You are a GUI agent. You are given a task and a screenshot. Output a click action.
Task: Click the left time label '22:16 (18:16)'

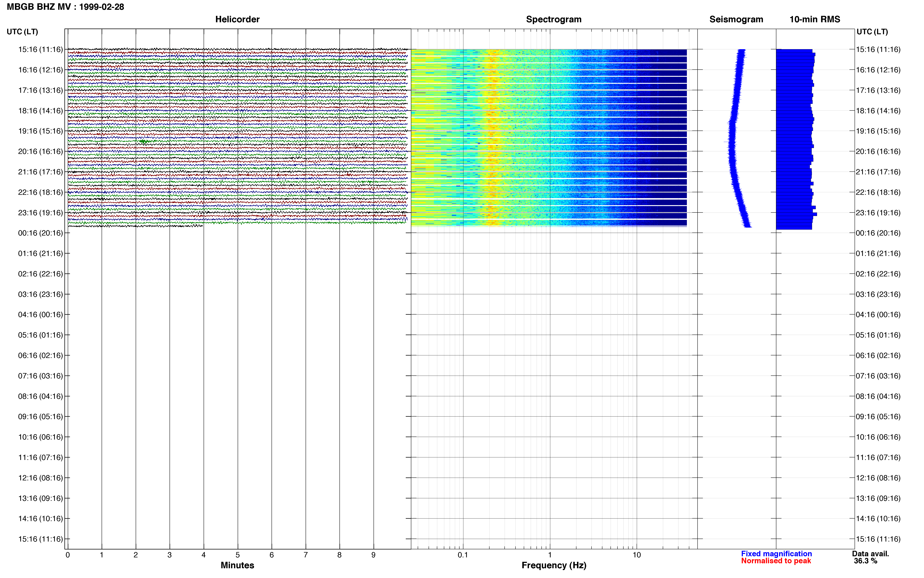coord(41,192)
